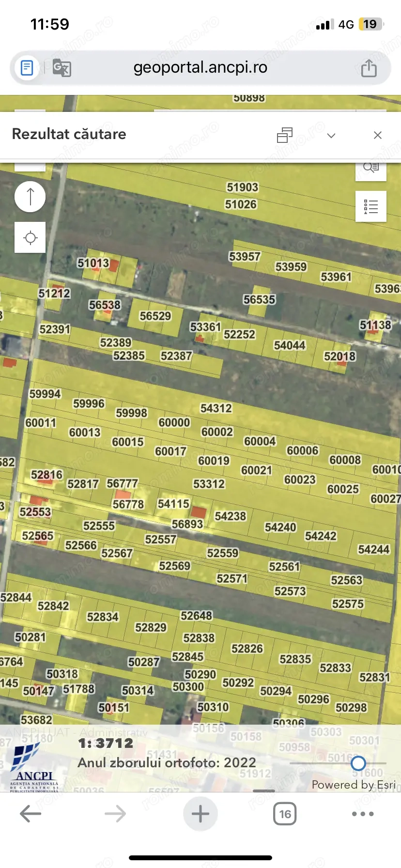Tap the translate page icon

tap(62, 68)
